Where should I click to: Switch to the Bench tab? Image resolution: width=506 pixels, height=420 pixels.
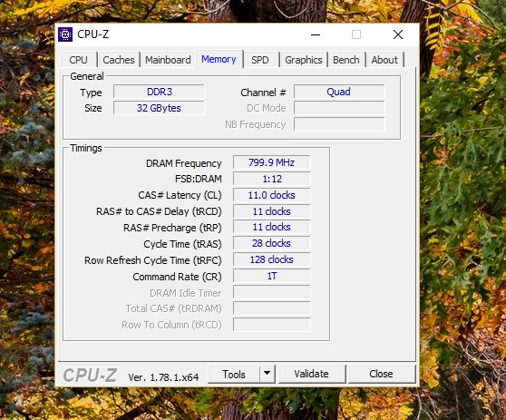(x=345, y=60)
